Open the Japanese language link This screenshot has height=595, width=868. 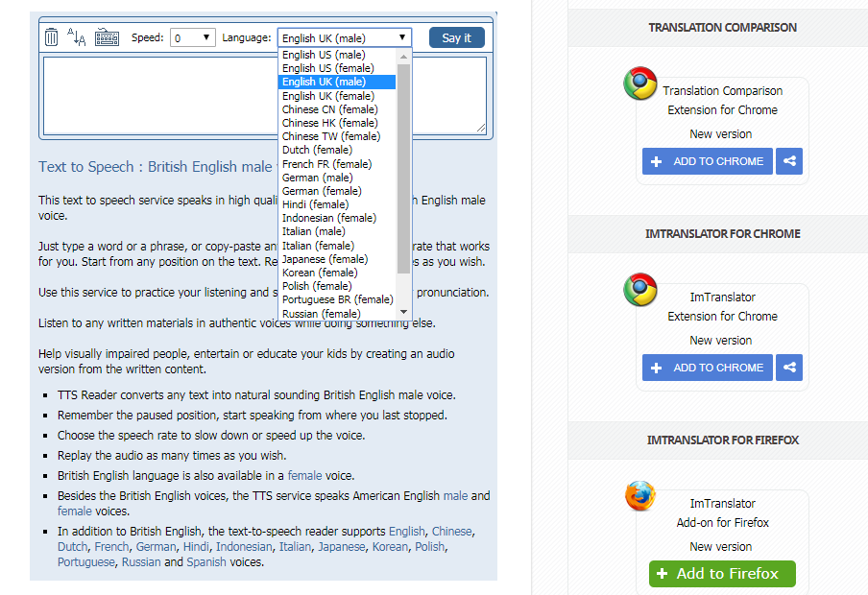(x=341, y=547)
